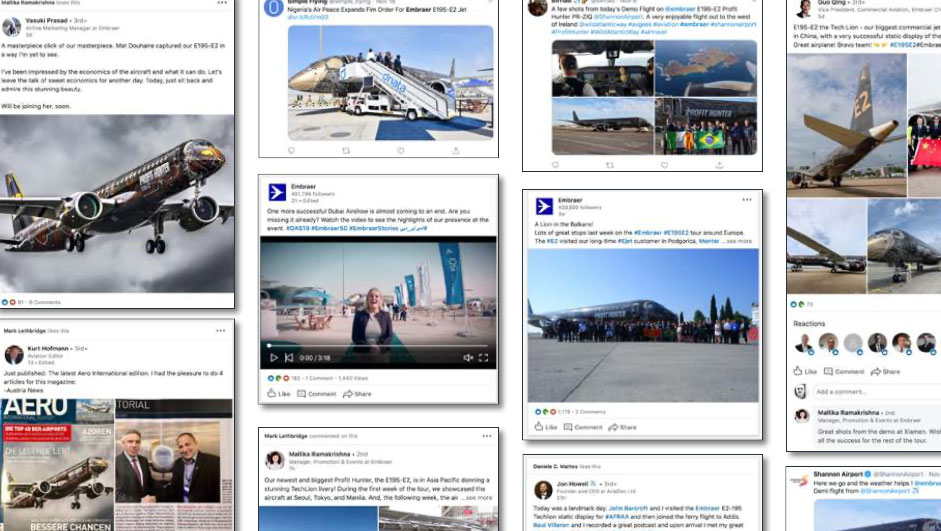Reply to the Simple Flying tweet

[292, 150]
